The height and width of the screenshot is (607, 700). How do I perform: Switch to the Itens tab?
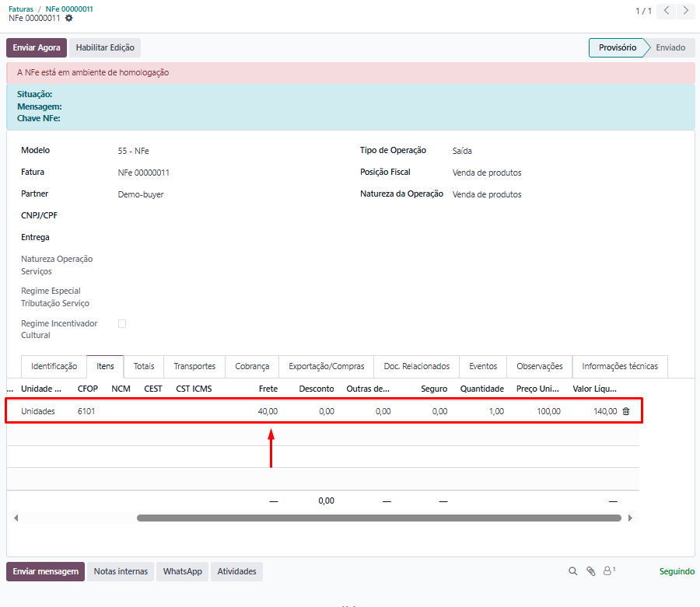coord(105,366)
